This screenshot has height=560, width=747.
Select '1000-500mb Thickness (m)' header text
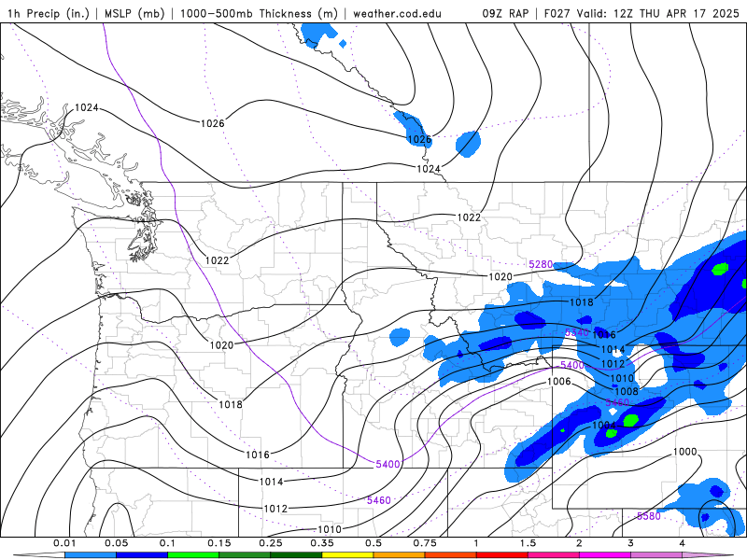259,13
